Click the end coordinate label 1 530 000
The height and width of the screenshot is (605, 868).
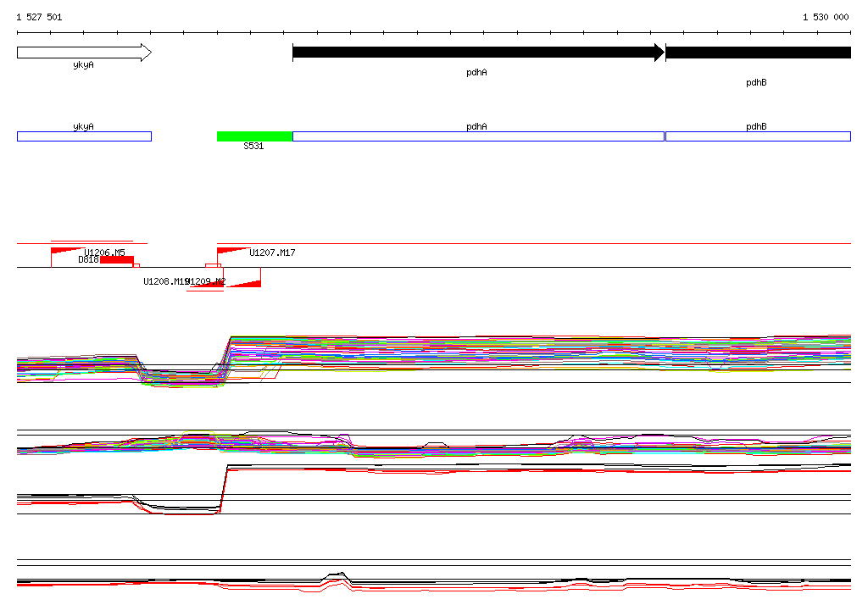(x=826, y=17)
